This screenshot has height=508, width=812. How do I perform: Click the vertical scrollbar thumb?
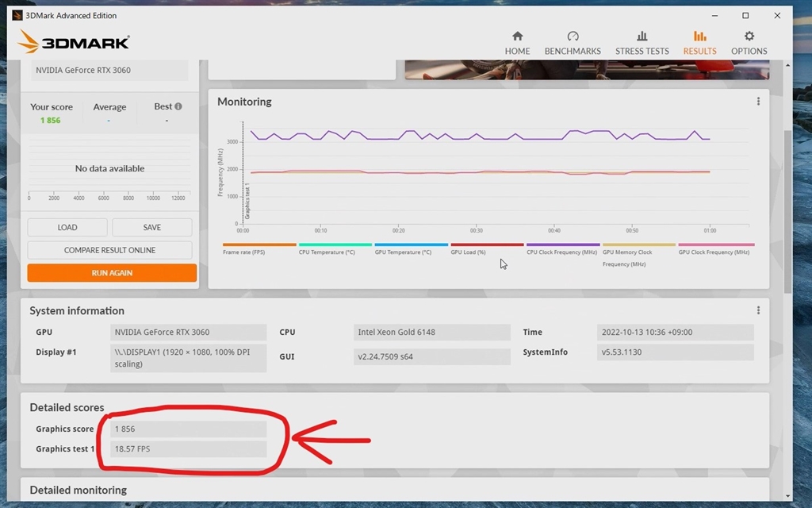point(787,211)
